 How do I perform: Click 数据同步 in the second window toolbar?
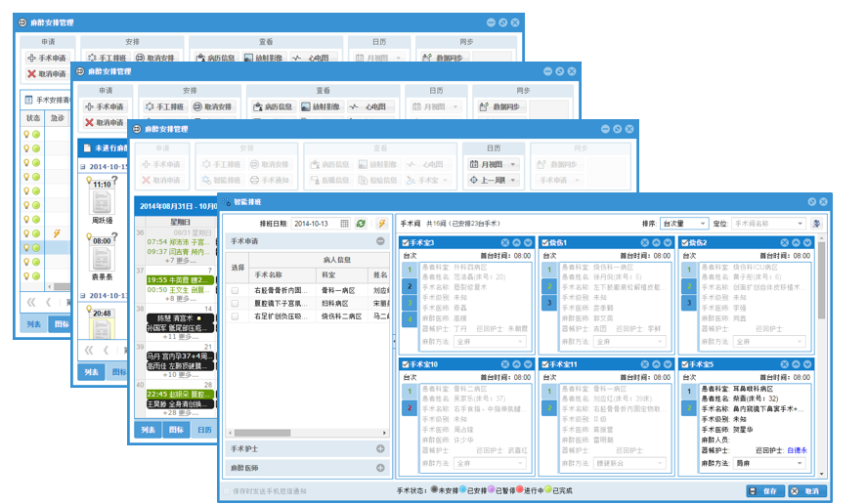[500, 106]
